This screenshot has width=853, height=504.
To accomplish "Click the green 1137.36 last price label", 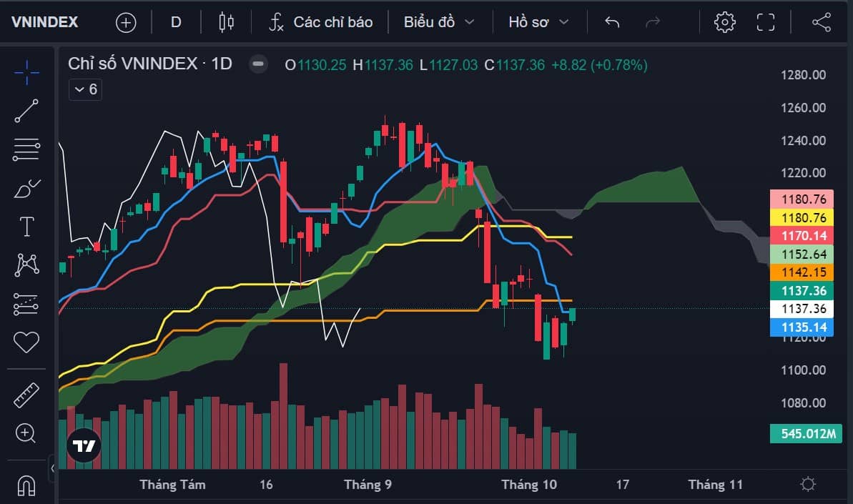I will pos(802,291).
